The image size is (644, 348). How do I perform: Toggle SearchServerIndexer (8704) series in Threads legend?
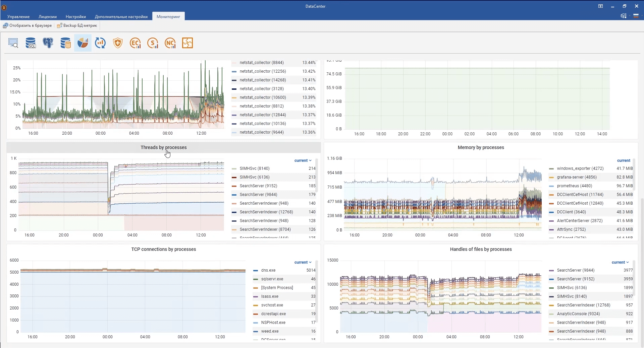[265, 229]
